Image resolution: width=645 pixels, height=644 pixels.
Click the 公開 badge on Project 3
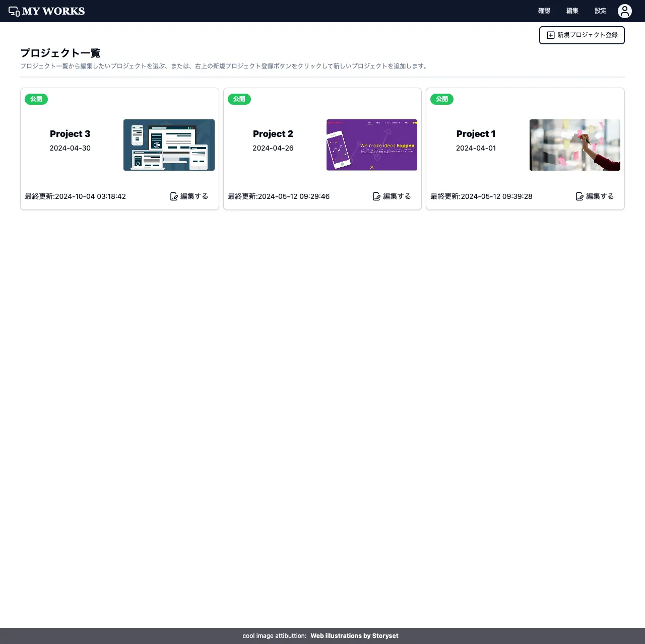pos(36,99)
